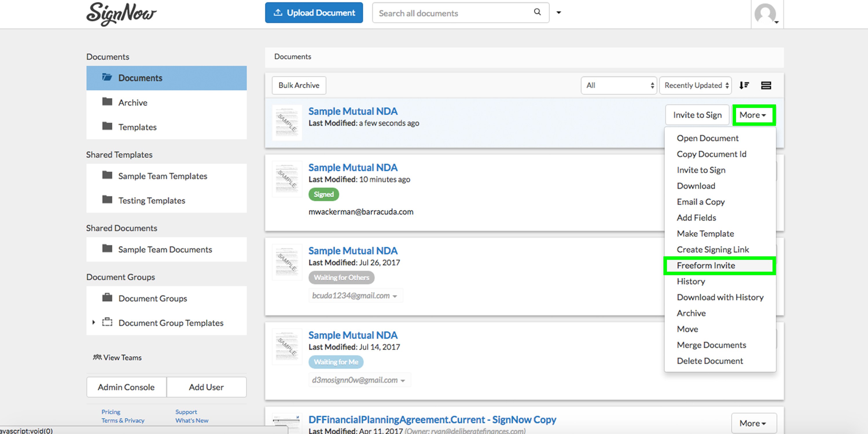868x434 pixels.
Task: Open Document Groups briefcase item
Action: pos(152,298)
